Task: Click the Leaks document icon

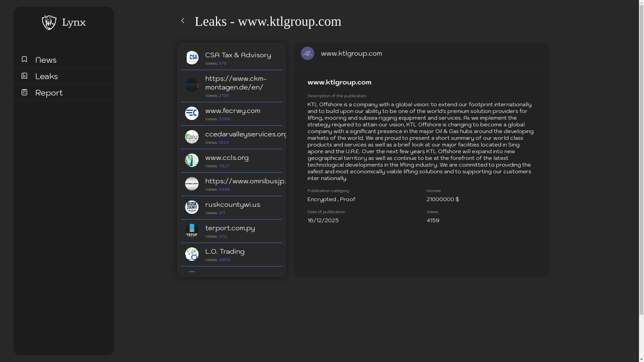Action: [24, 76]
